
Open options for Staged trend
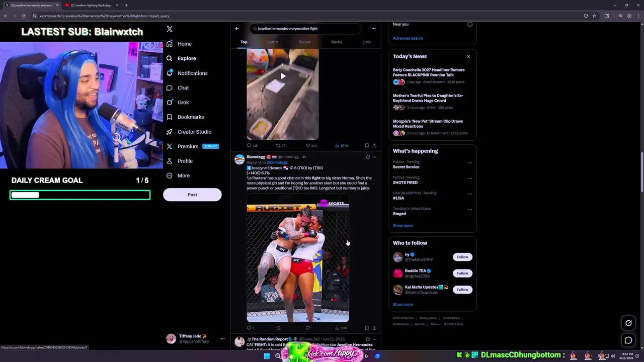pos(470,209)
